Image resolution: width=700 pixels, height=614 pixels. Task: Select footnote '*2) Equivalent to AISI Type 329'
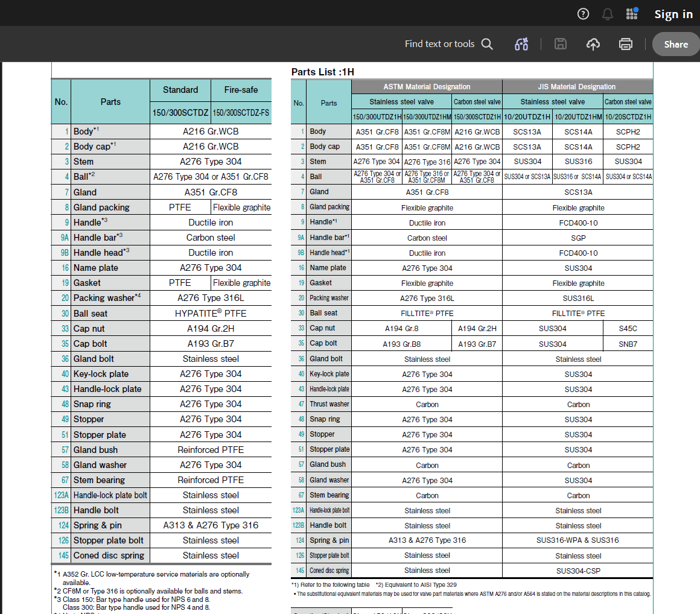coord(416,584)
